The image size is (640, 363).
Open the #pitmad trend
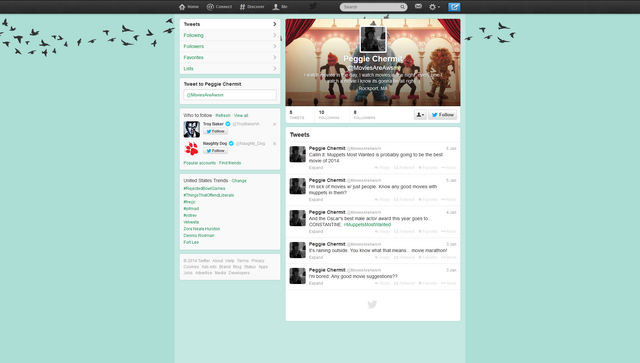(191, 209)
